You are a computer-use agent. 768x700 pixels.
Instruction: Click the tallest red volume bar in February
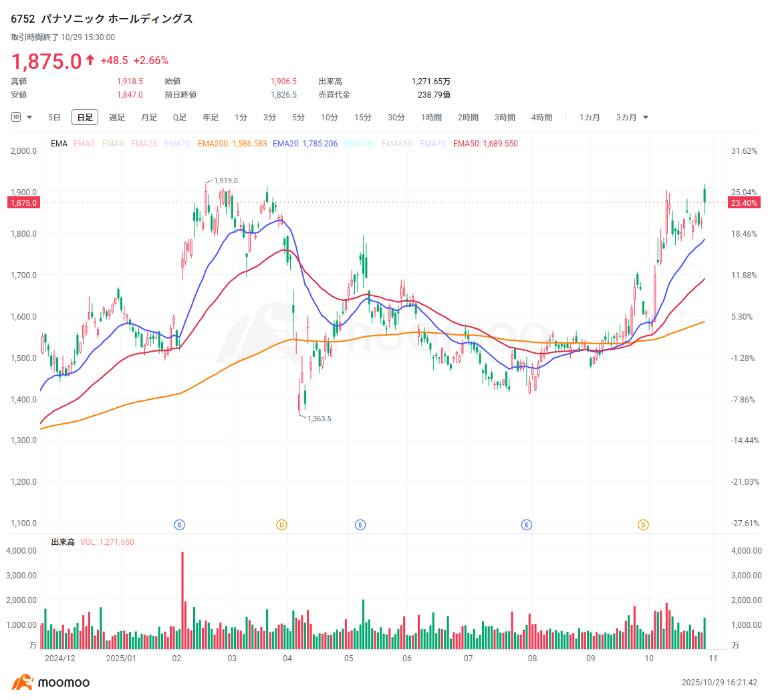pos(182,600)
